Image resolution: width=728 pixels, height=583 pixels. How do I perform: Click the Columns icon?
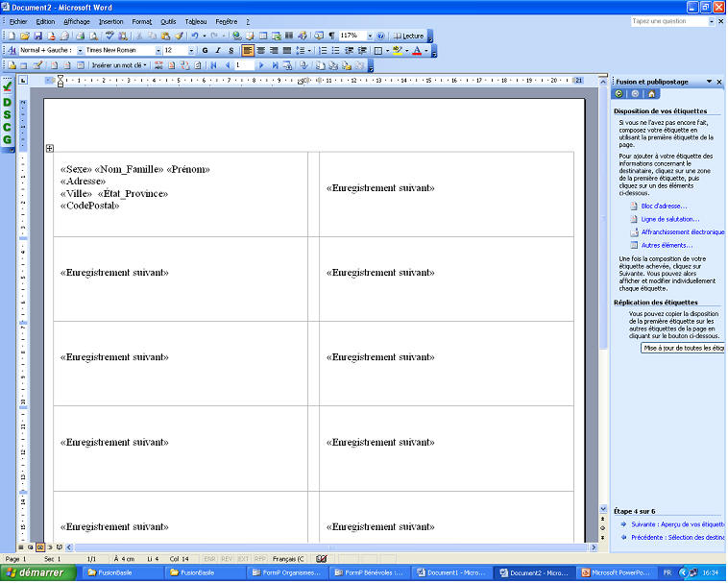[x=289, y=36]
